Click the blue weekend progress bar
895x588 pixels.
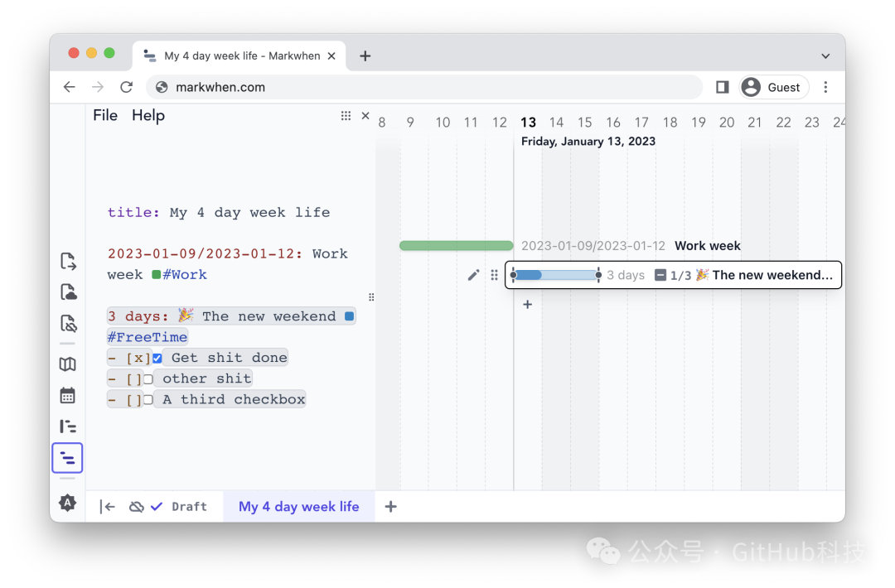(555, 275)
